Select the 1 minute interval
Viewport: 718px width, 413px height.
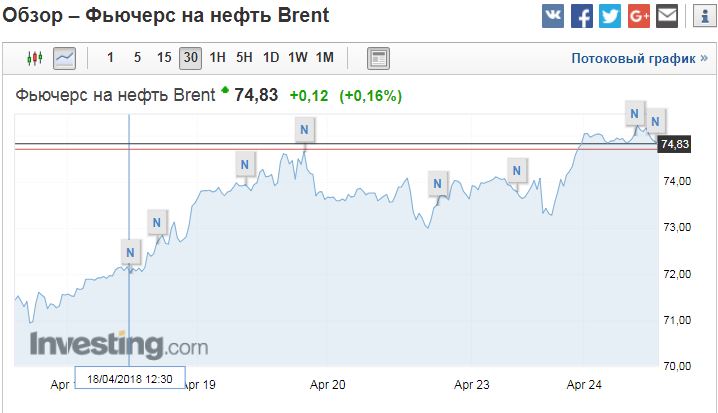pyautogui.click(x=110, y=58)
